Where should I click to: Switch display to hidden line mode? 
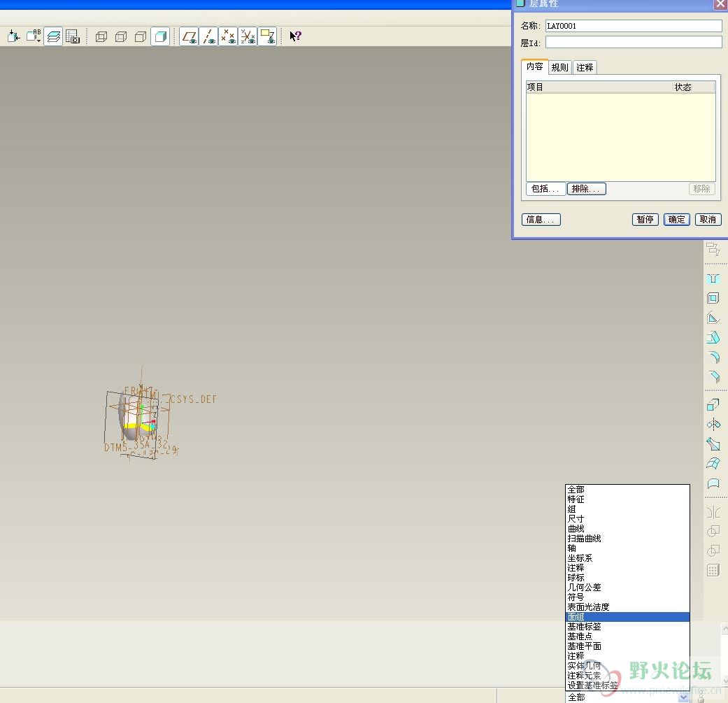click(121, 36)
